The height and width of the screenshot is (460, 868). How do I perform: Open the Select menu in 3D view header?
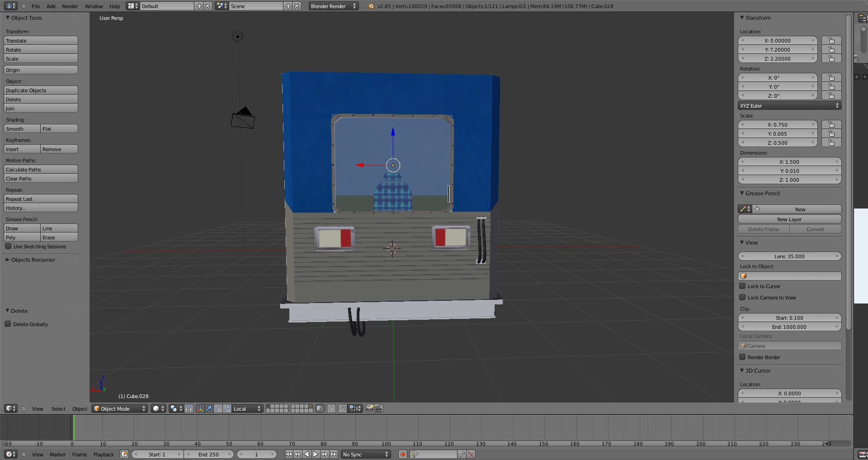58,409
